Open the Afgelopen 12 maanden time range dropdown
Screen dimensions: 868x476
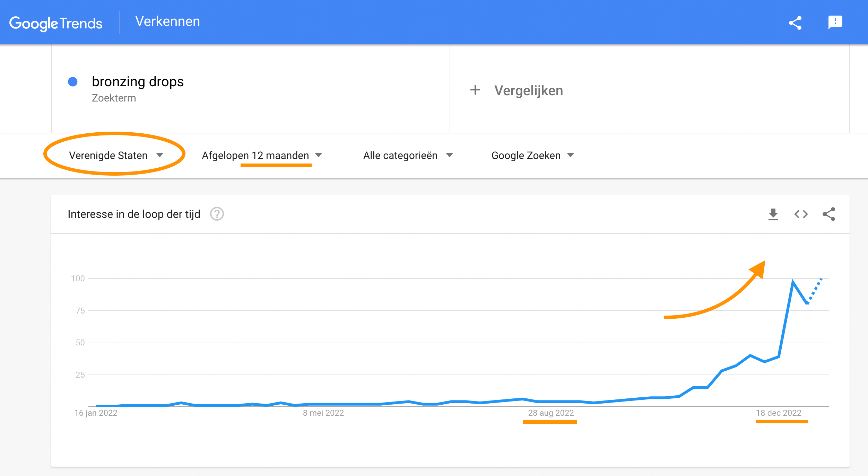[x=262, y=155]
